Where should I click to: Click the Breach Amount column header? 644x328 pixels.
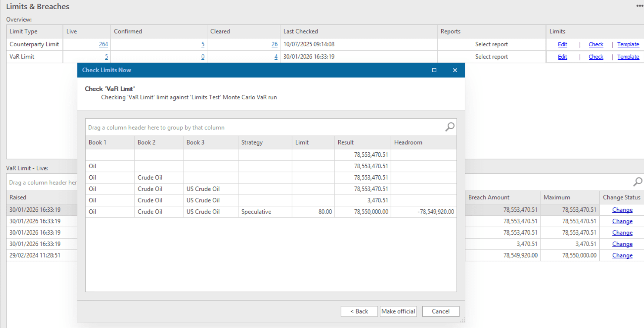pyautogui.click(x=488, y=197)
